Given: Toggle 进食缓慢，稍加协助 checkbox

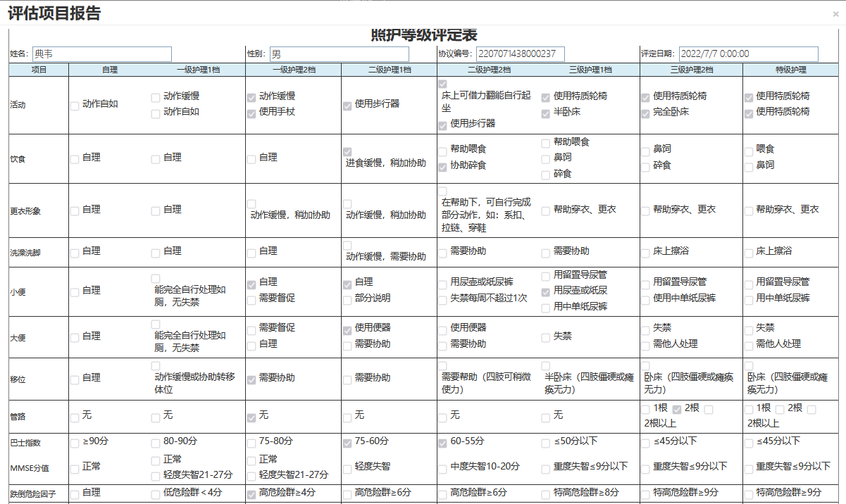Looking at the screenshot, I should (x=347, y=152).
